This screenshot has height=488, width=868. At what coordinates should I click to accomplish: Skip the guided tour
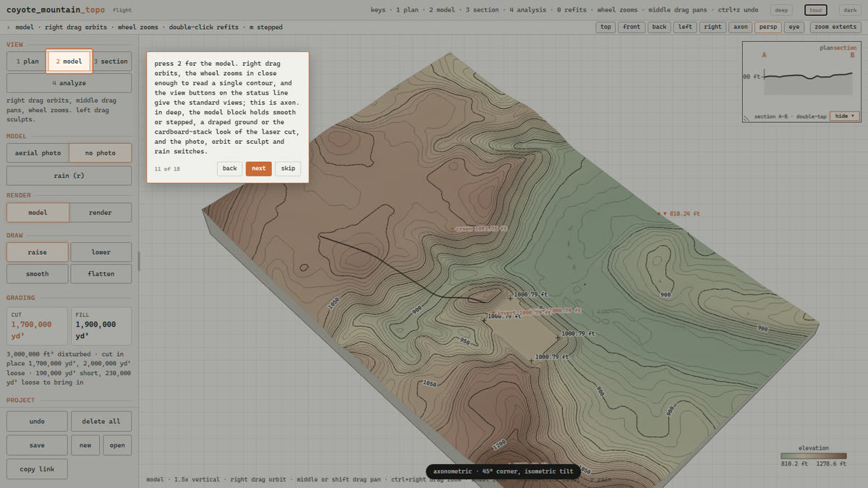coord(288,168)
